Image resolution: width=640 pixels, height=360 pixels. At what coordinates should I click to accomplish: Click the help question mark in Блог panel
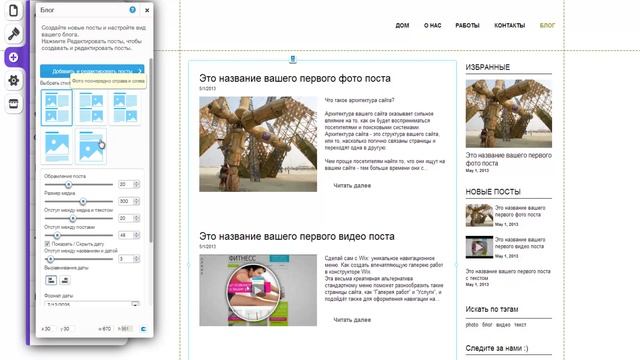coord(132,10)
